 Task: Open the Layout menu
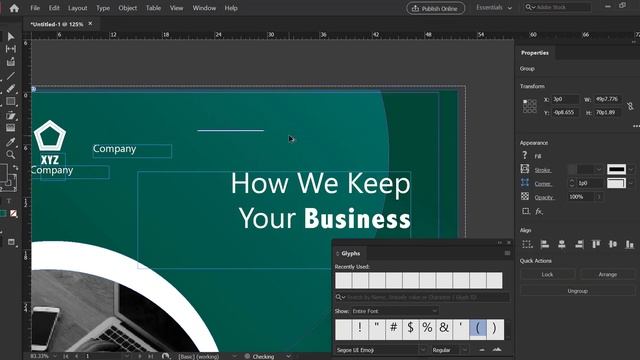78,8
